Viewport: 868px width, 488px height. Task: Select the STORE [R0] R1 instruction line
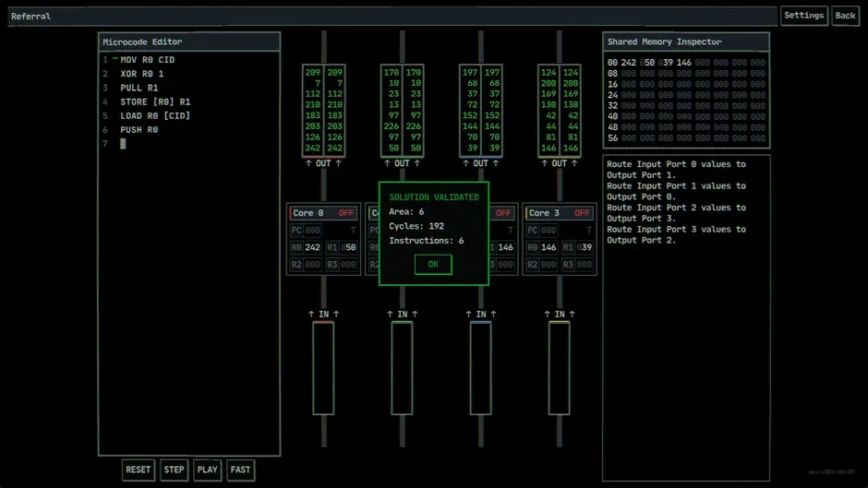point(155,101)
